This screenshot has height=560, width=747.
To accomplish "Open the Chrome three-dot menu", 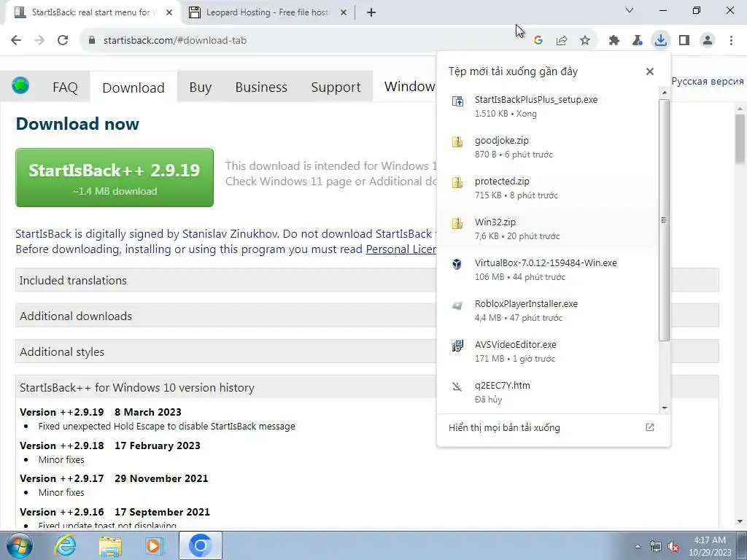I will pos(731,41).
